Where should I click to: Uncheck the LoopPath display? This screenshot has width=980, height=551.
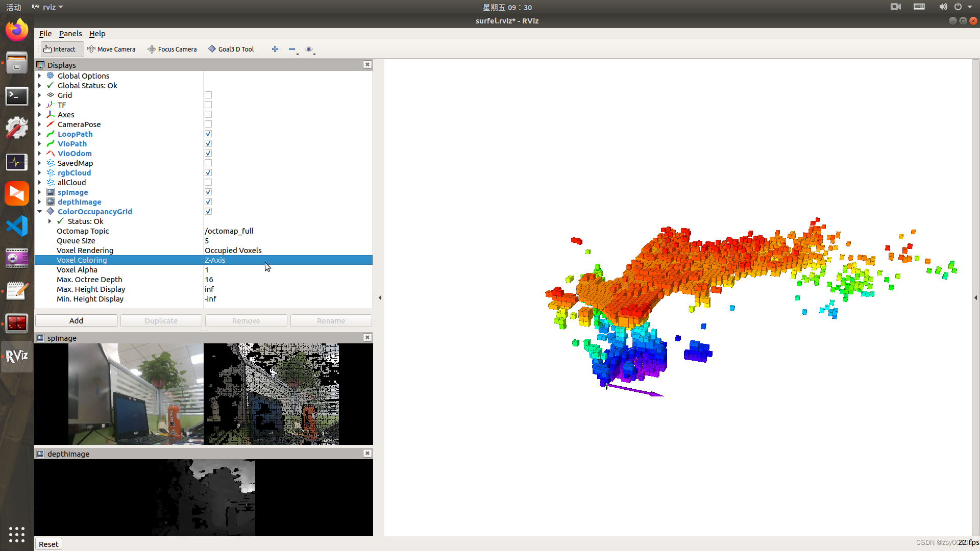click(x=208, y=134)
